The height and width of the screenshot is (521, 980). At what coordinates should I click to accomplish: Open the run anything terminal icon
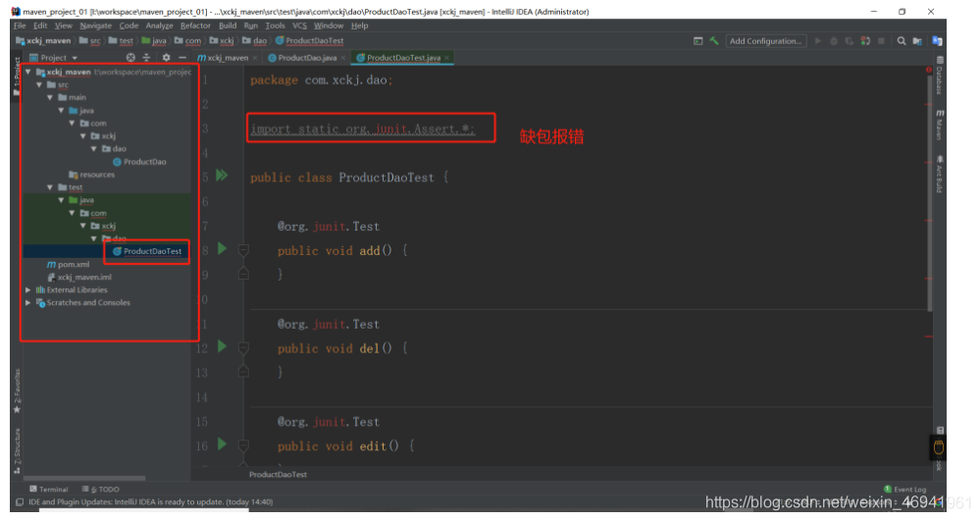698,40
